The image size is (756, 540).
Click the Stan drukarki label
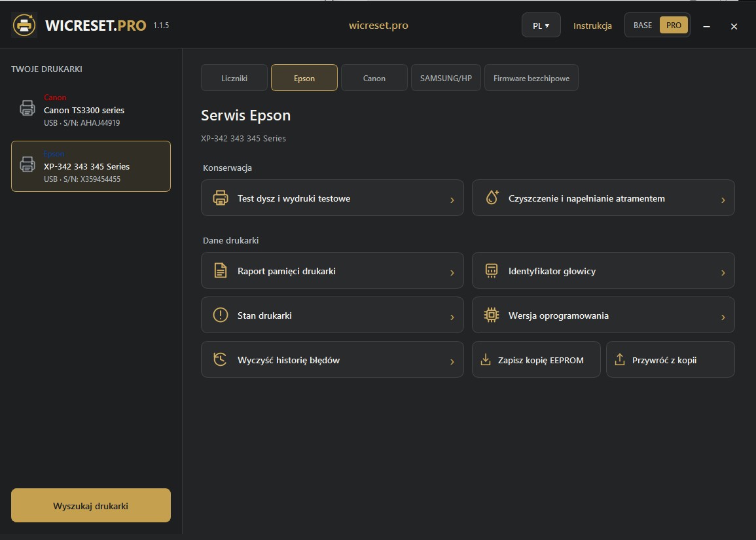pos(264,315)
